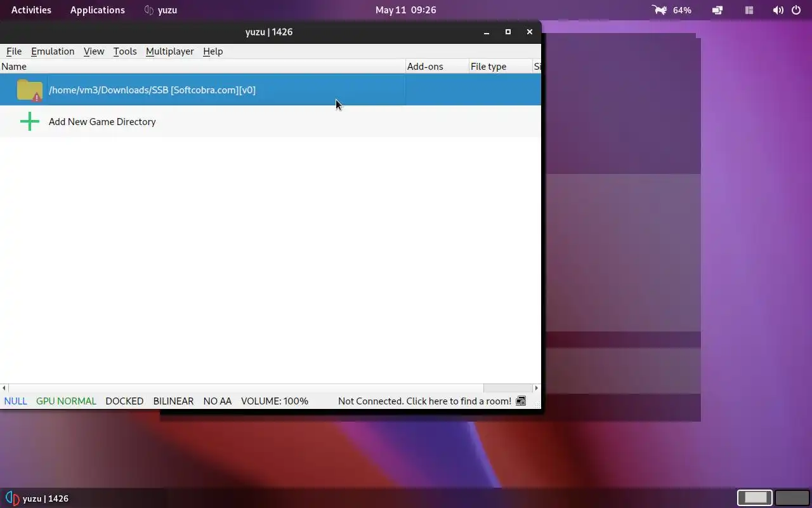Sort by the File type column header
Image resolution: width=812 pixels, height=508 pixels.
501,67
